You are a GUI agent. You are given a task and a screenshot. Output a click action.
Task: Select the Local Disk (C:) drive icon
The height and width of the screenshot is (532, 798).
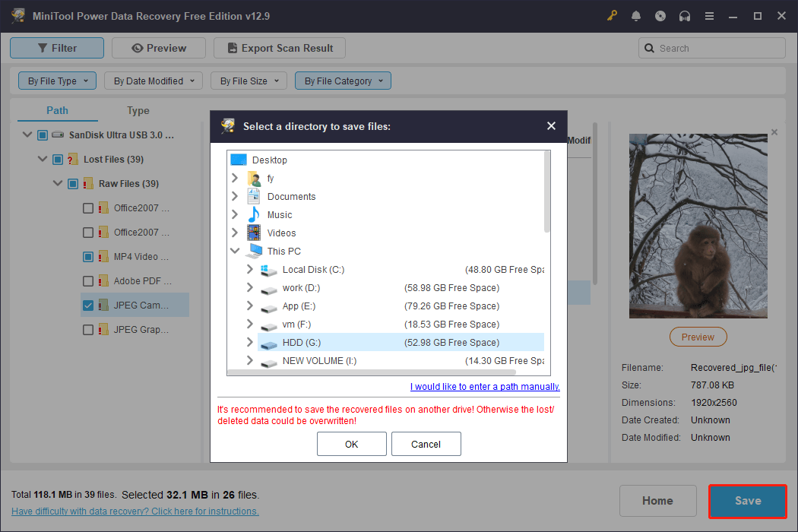[268, 270]
